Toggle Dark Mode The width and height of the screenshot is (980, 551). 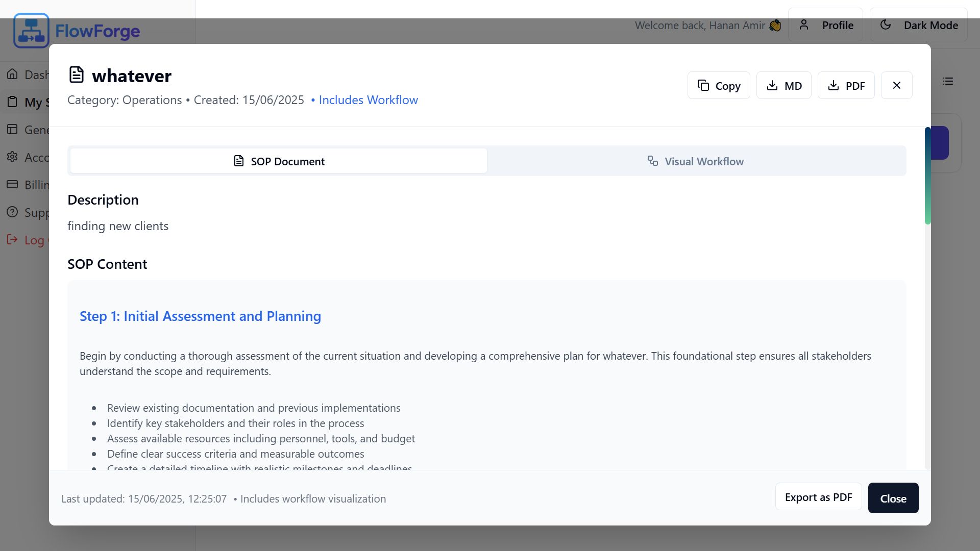[918, 25]
